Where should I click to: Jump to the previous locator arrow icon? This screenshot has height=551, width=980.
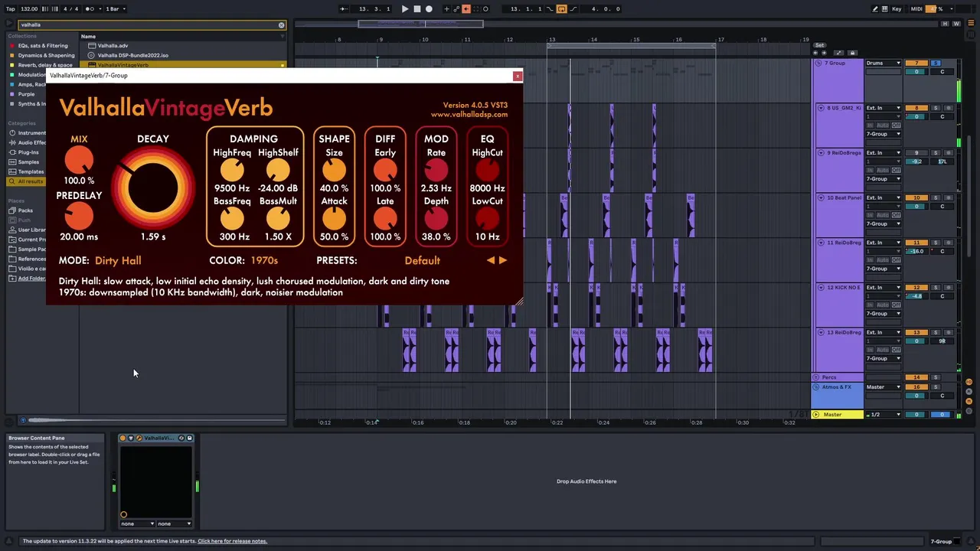[816, 53]
